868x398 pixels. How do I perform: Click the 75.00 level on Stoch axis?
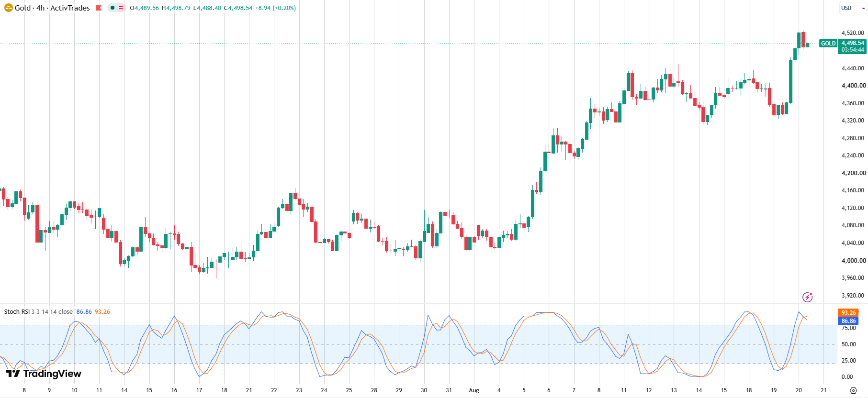coord(849,328)
